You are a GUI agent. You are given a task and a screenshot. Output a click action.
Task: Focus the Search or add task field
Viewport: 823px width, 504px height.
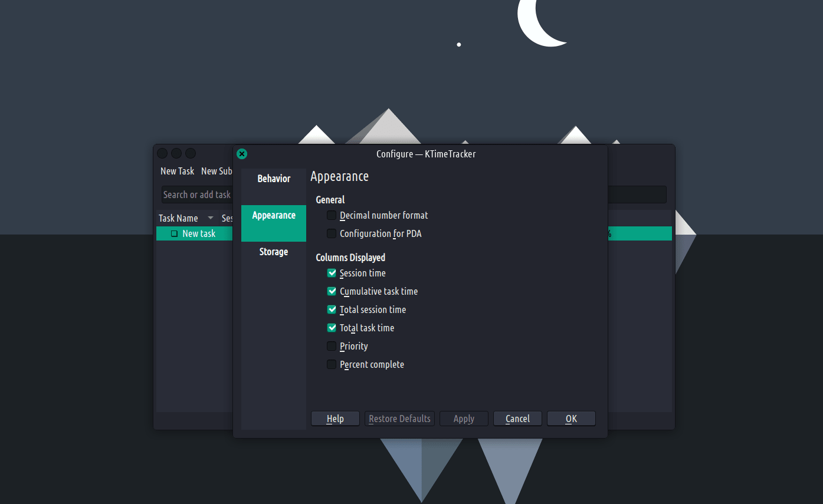(197, 195)
